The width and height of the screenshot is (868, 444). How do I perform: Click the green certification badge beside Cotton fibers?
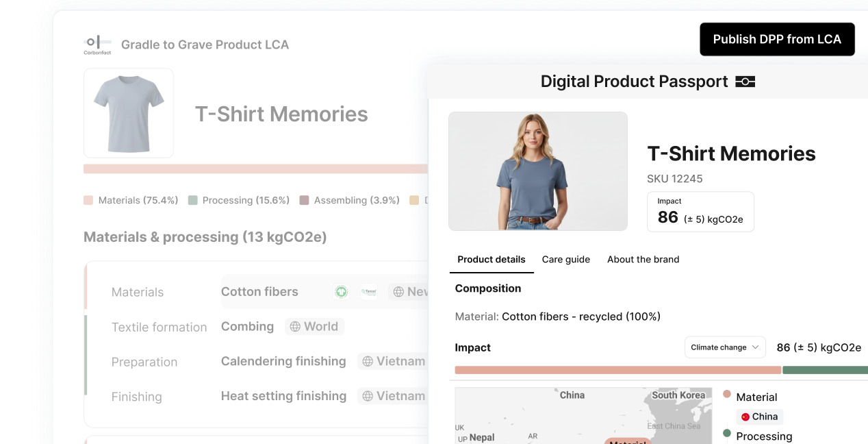click(x=341, y=292)
